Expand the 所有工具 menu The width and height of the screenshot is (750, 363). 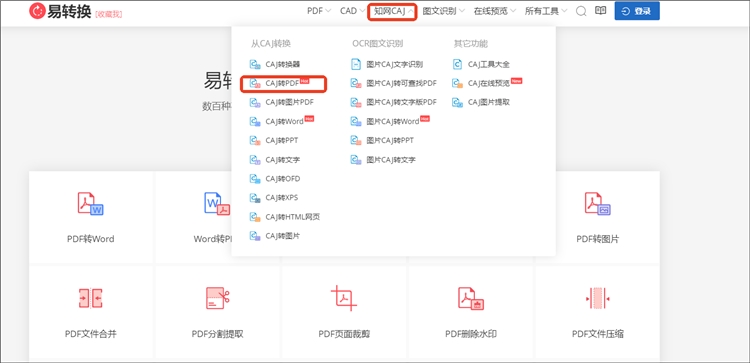[546, 11]
